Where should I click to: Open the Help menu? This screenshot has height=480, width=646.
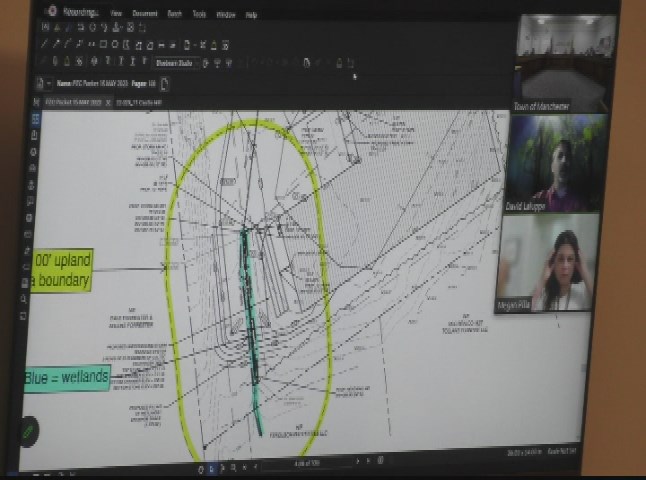pos(251,15)
